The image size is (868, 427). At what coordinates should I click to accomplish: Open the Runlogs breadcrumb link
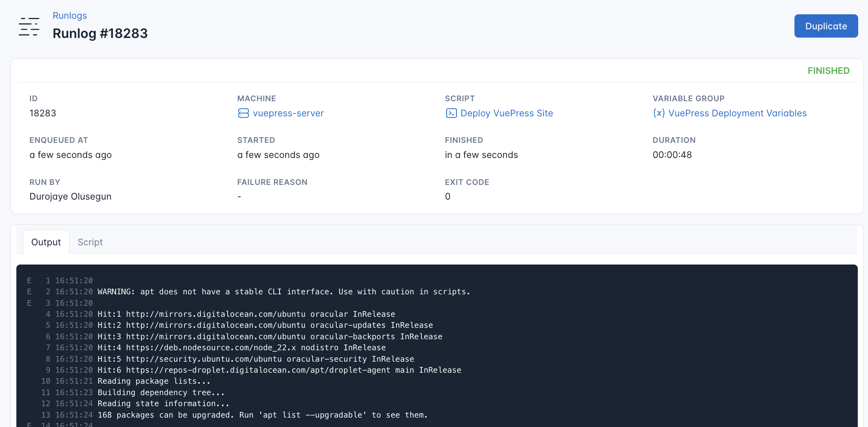tap(69, 16)
